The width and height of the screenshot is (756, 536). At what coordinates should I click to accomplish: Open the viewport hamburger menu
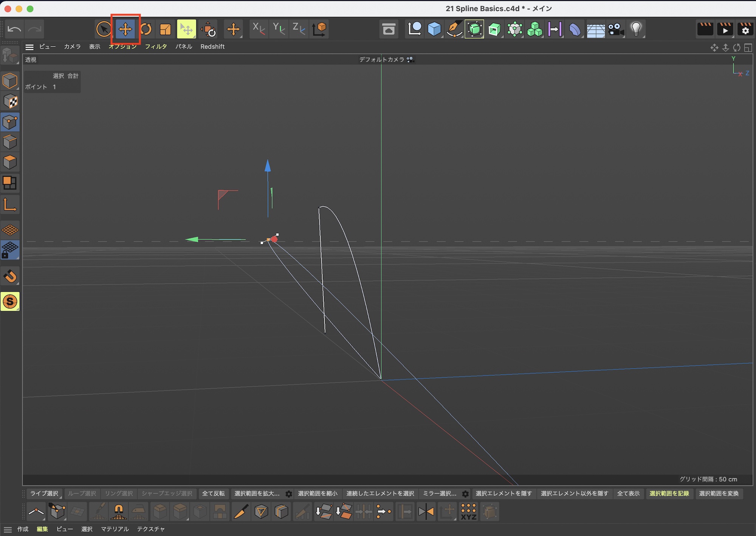pos(29,47)
